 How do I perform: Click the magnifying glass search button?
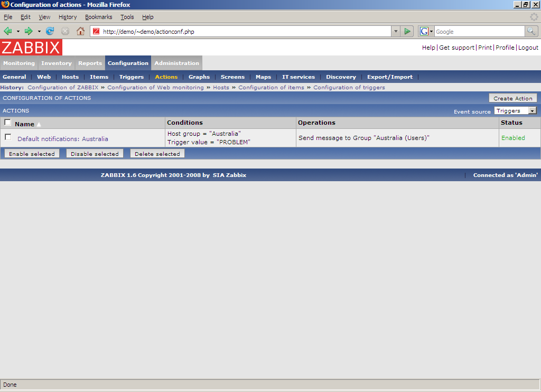[x=531, y=31]
